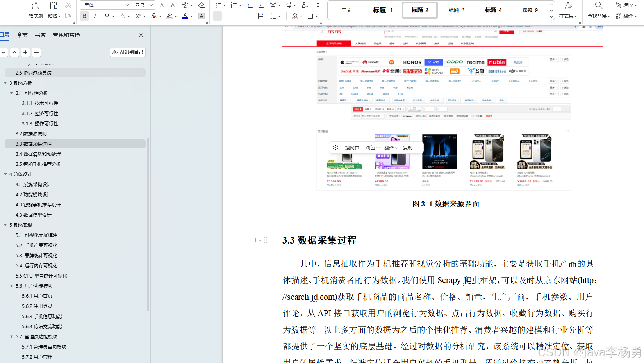Apply the 标题 3 style
The width and height of the screenshot is (644, 363).
tap(456, 10)
